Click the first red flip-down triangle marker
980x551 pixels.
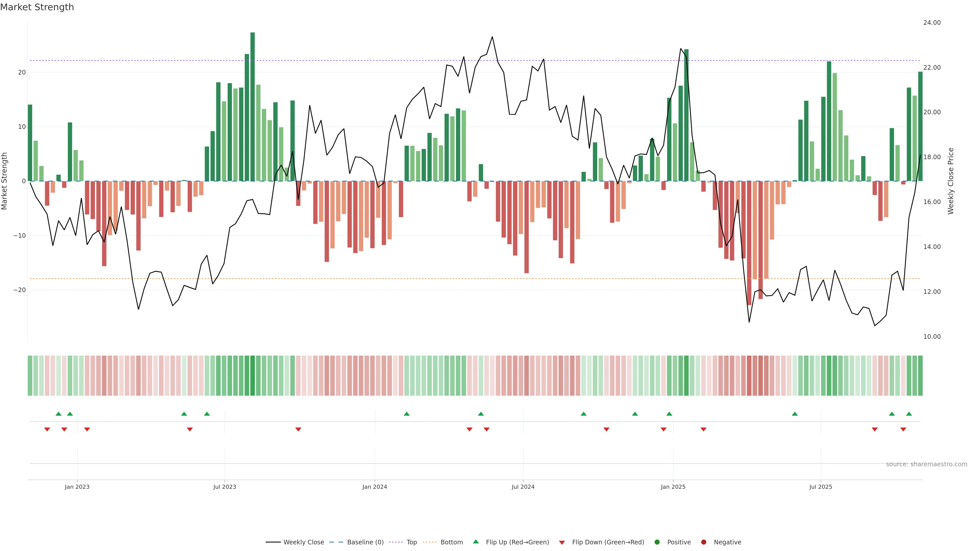47,429
